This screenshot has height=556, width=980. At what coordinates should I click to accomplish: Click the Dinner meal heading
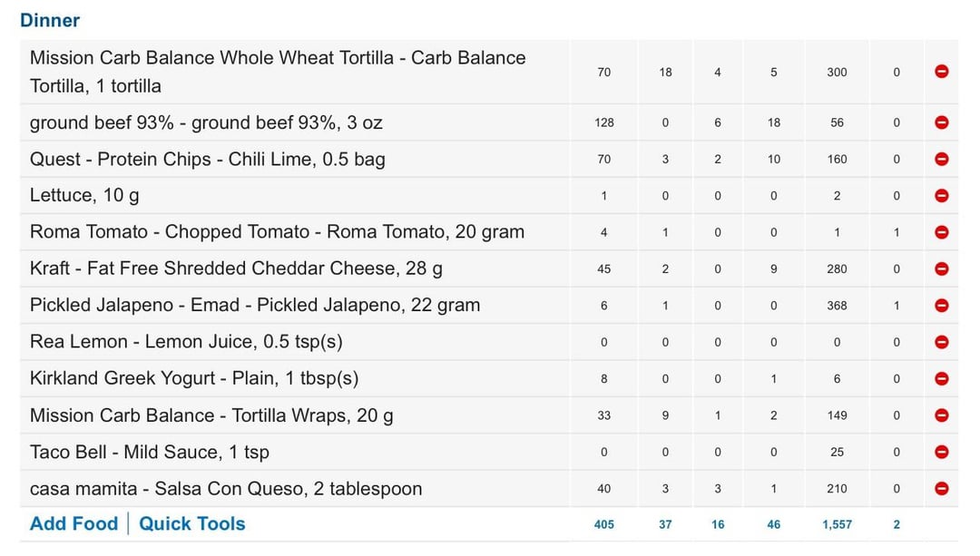pyautogui.click(x=50, y=20)
